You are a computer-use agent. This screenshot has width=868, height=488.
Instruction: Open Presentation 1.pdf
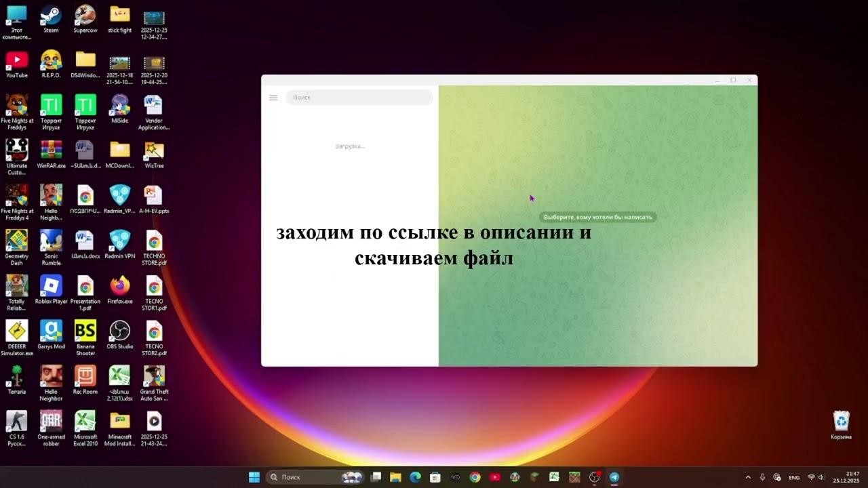[x=85, y=293]
